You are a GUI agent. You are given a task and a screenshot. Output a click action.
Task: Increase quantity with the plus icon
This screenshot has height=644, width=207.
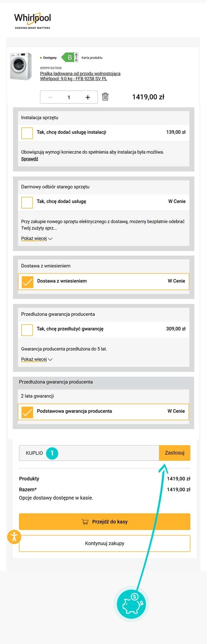87,97
